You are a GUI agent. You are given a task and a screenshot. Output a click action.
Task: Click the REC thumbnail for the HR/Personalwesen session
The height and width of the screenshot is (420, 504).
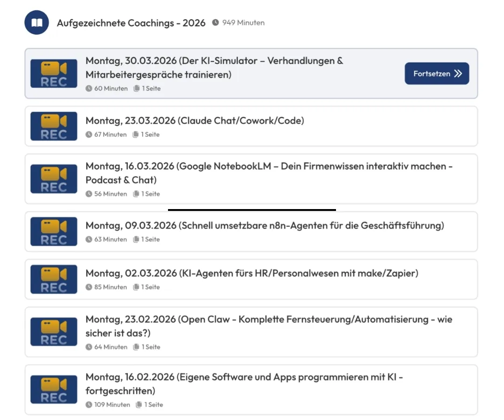coord(53,279)
